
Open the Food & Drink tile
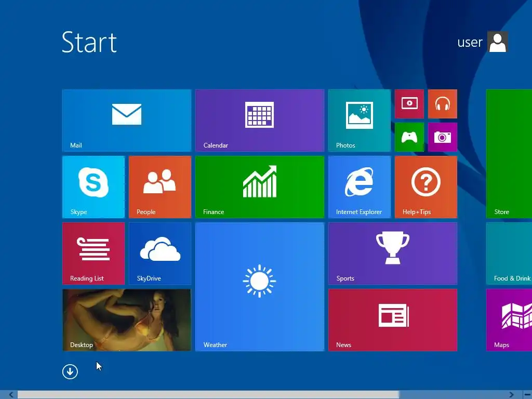(509, 254)
